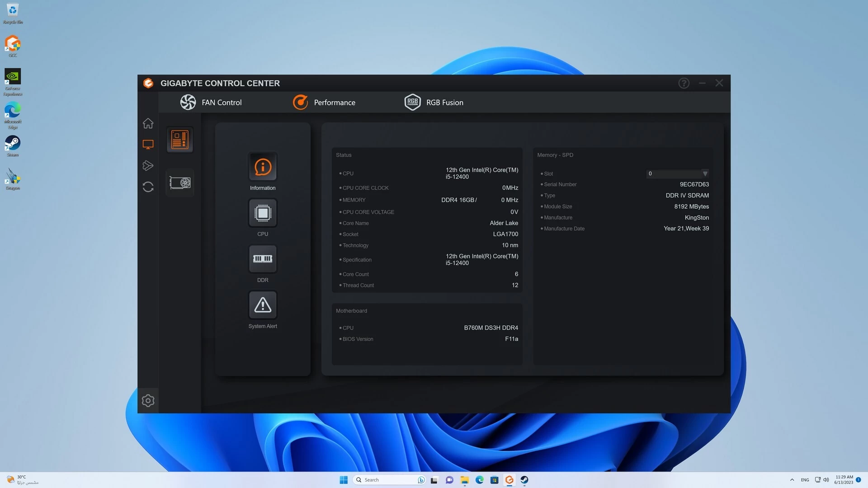Open the Steam icon on the taskbar
This screenshot has height=488, width=868.
coord(524,480)
